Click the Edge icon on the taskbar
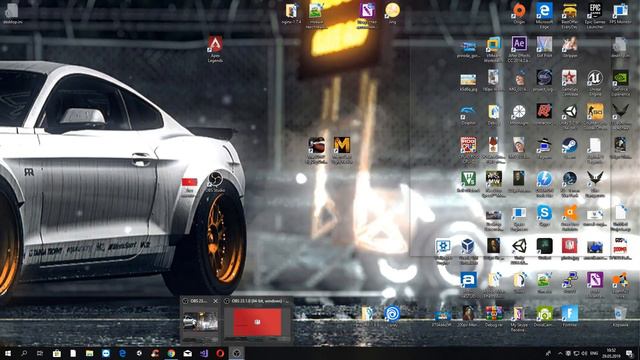The width and height of the screenshot is (640, 360). click(122, 353)
